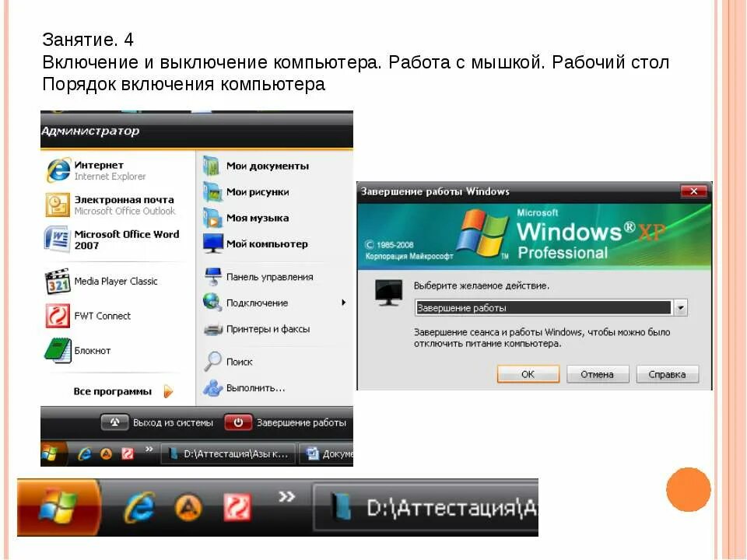The image size is (747, 560).
Task: Click OK button in shutdown dialog
Action: (x=528, y=374)
